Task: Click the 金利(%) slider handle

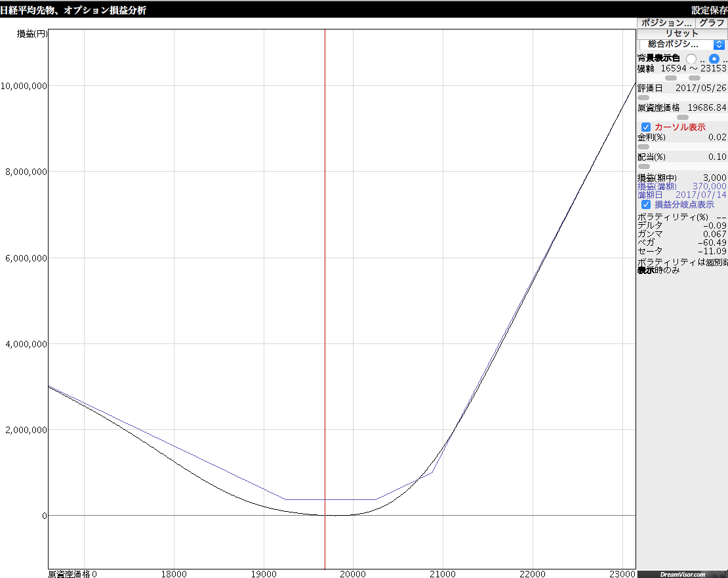Action: tap(643, 147)
